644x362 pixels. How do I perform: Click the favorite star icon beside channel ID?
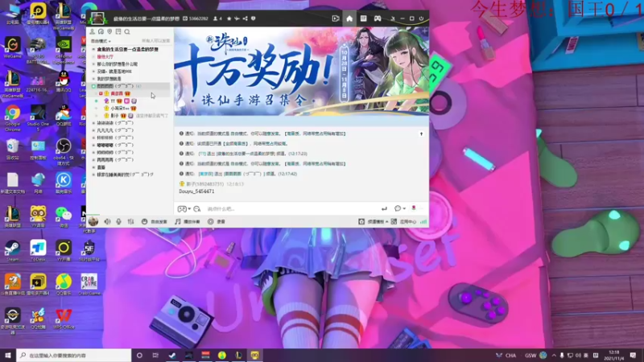[x=229, y=19]
